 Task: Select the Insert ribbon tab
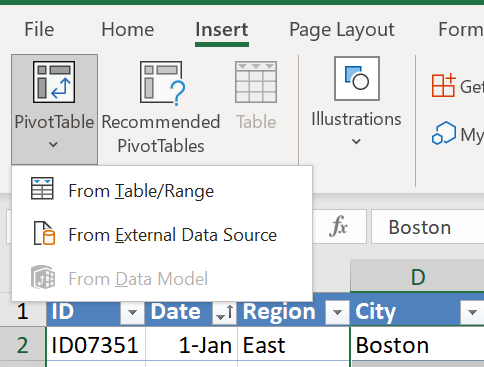(x=222, y=29)
